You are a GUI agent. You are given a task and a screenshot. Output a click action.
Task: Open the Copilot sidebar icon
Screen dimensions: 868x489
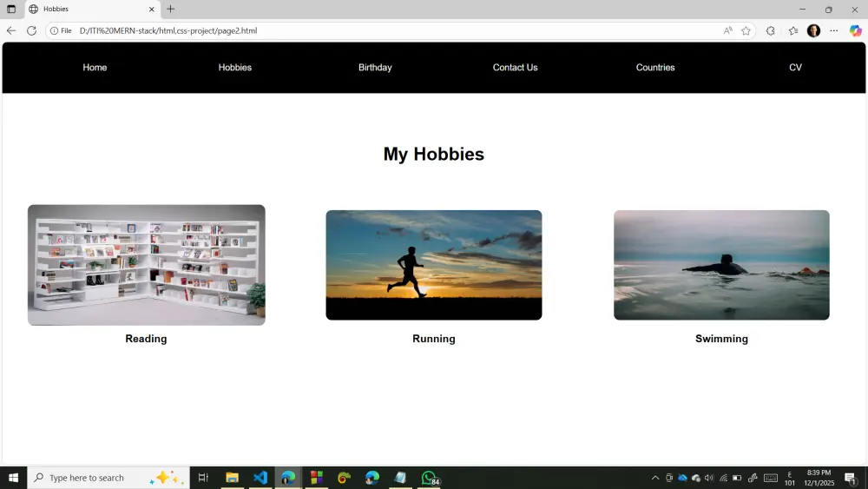855,30
